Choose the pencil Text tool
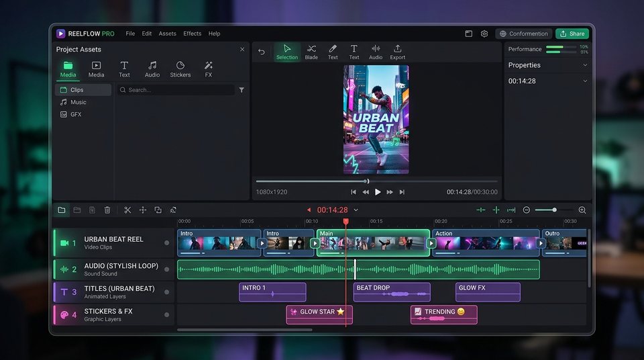The height and width of the screenshot is (360, 644). 333,52
